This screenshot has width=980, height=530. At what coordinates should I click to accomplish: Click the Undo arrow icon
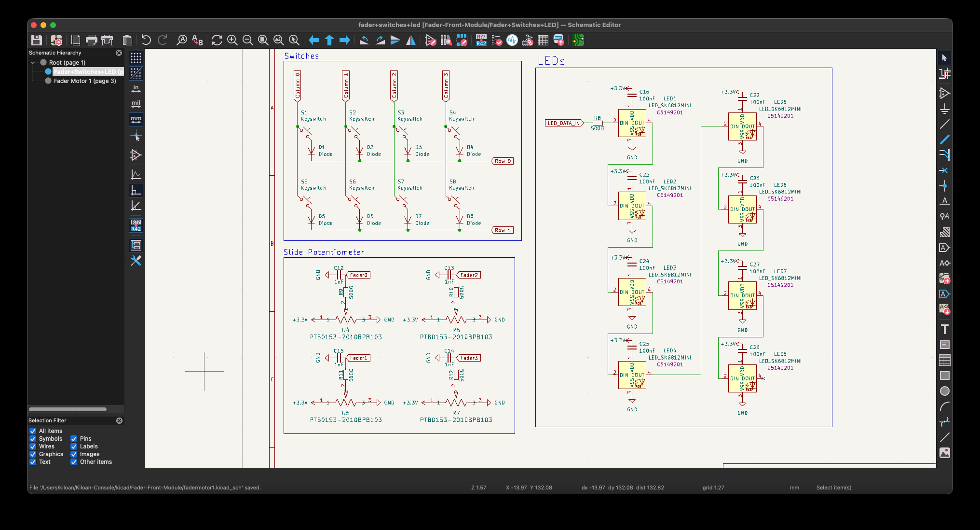146,40
